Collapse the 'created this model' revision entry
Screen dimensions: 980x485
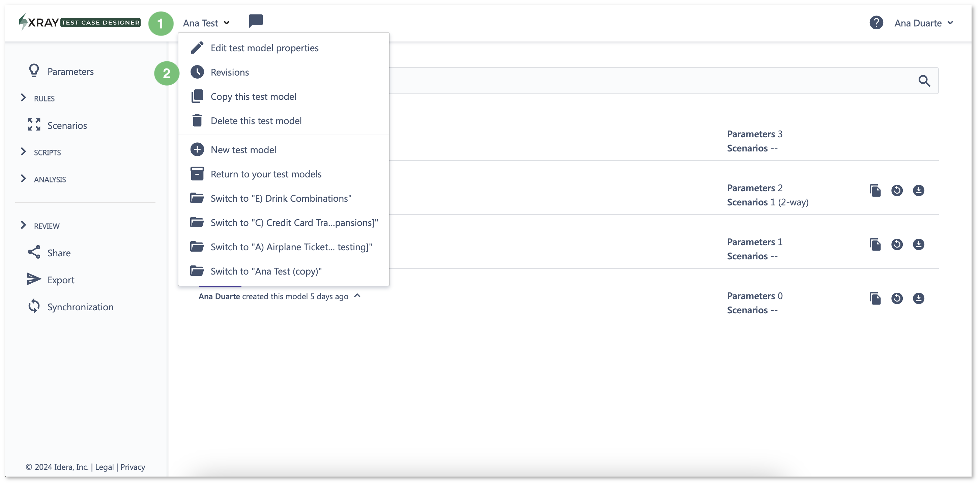[x=357, y=295]
